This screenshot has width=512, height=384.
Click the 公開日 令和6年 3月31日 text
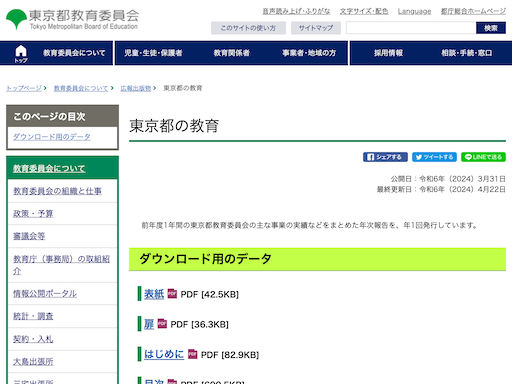448,179
